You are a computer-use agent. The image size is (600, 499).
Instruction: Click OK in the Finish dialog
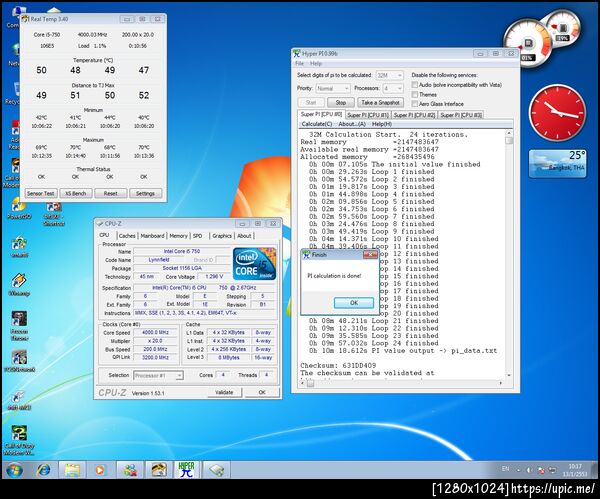click(354, 303)
